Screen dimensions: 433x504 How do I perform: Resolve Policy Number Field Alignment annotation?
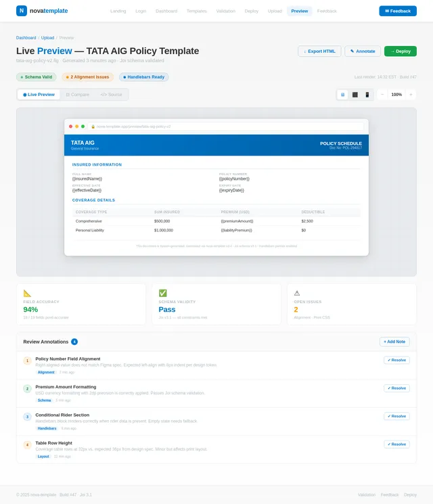[396, 360]
